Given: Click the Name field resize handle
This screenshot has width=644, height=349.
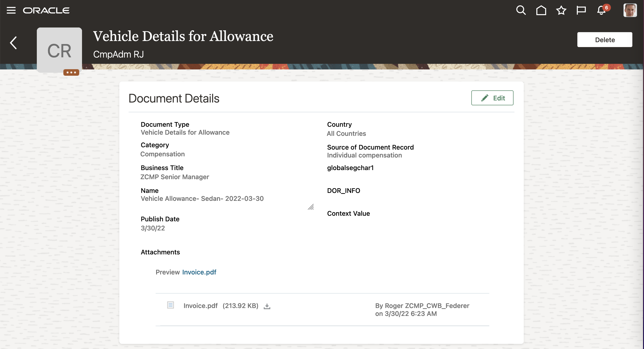Looking at the screenshot, I should pos(311,207).
